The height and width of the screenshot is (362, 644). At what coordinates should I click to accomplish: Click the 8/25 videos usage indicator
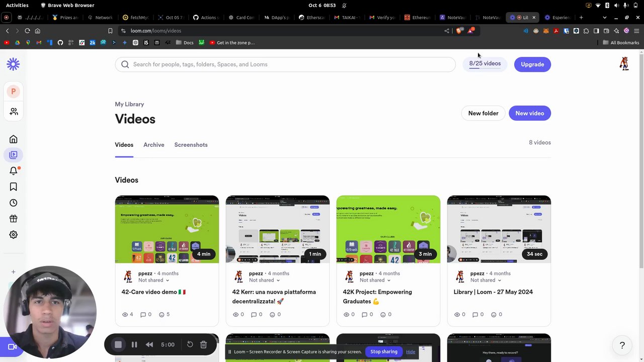485,64
